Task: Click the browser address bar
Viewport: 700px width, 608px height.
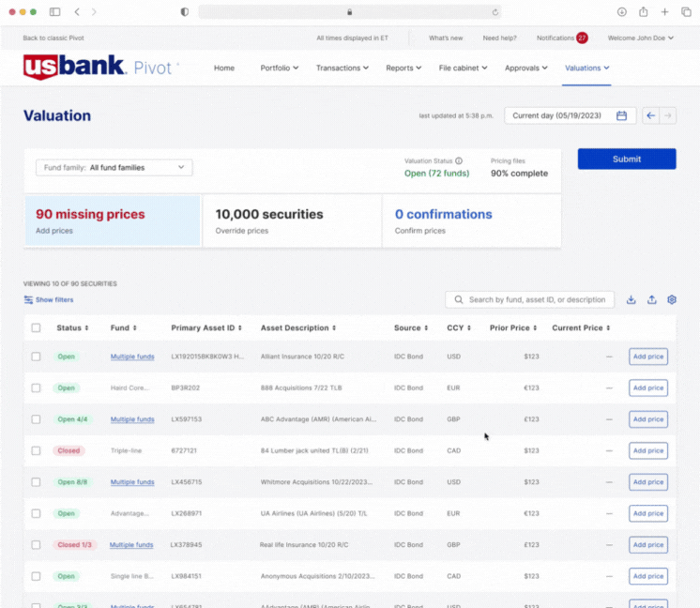Action: tap(350, 12)
